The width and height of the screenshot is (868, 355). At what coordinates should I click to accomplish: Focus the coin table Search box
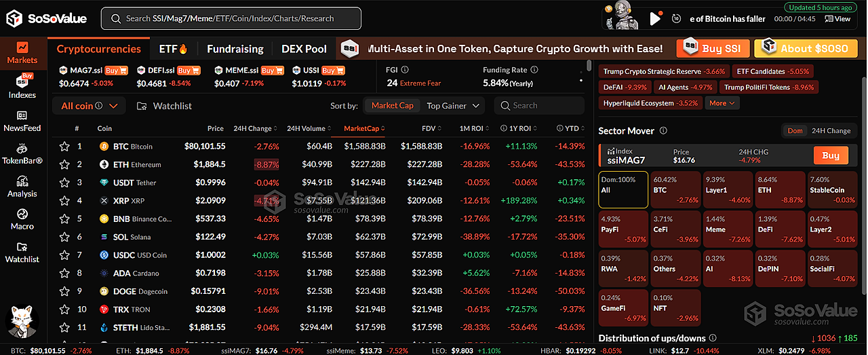pos(539,106)
